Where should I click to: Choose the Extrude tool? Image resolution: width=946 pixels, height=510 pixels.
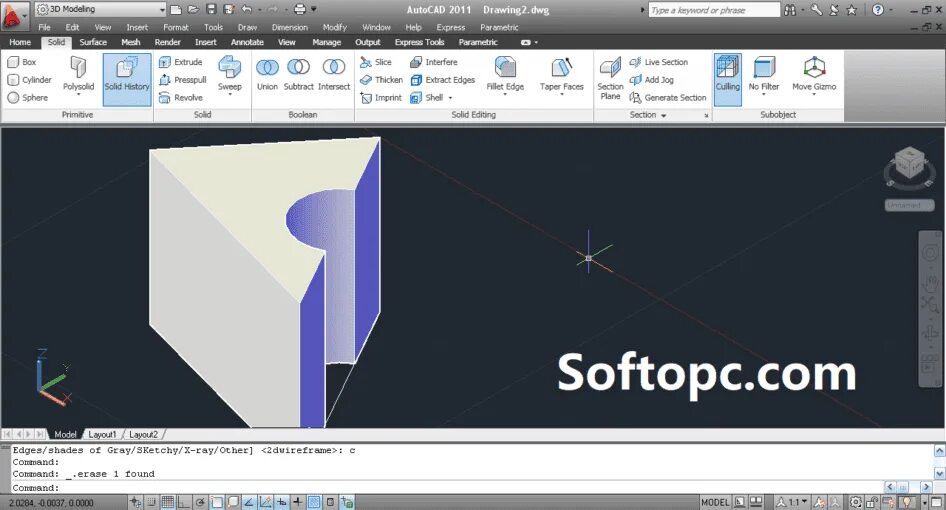[x=180, y=62]
